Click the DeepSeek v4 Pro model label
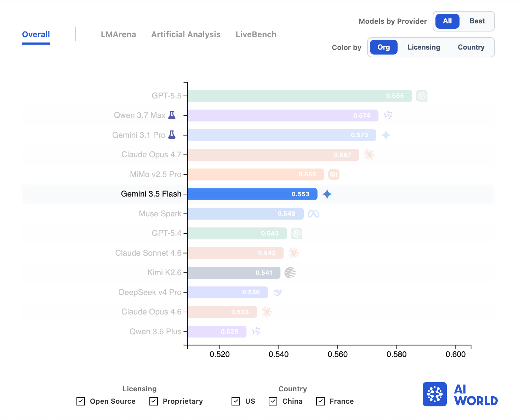 click(x=150, y=293)
